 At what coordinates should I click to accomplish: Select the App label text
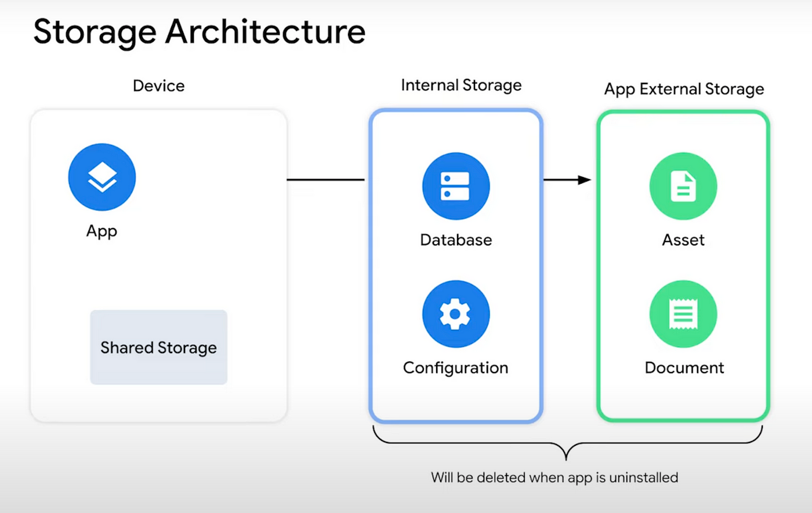101,231
